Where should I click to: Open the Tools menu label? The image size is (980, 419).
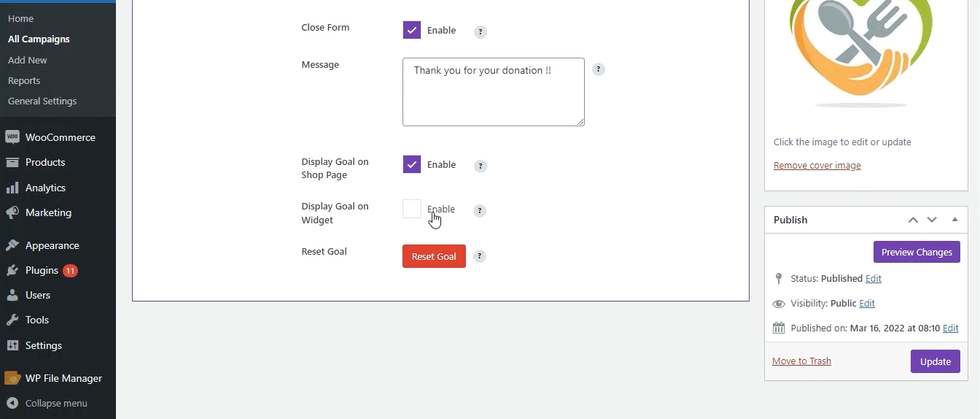pyautogui.click(x=37, y=320)
